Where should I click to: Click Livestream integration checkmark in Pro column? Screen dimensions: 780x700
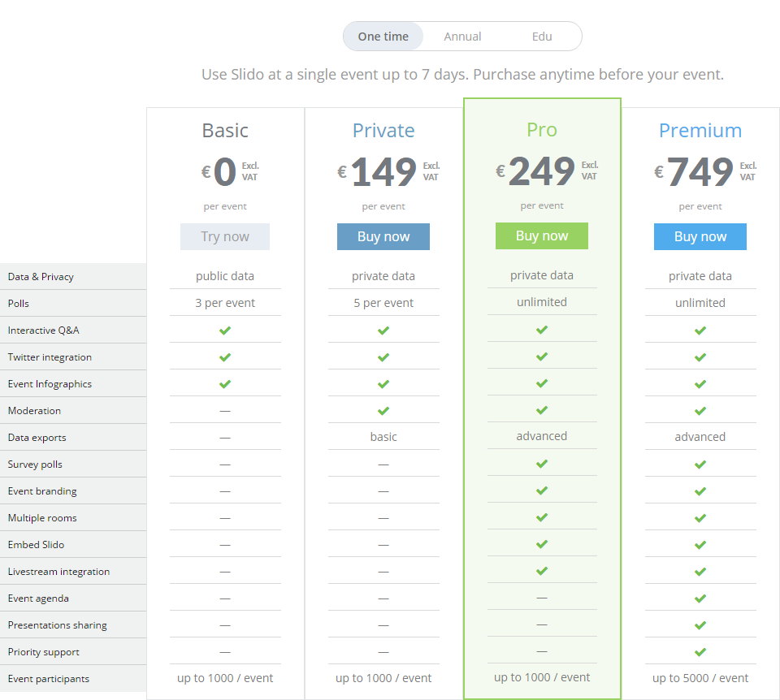pyautogui.click(x=542, y=571)
